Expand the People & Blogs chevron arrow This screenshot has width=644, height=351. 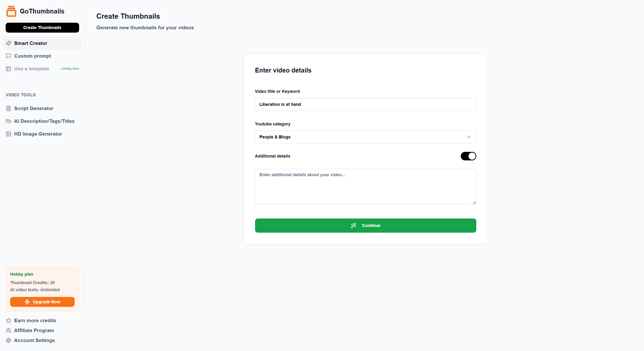[x=469, y=137]
